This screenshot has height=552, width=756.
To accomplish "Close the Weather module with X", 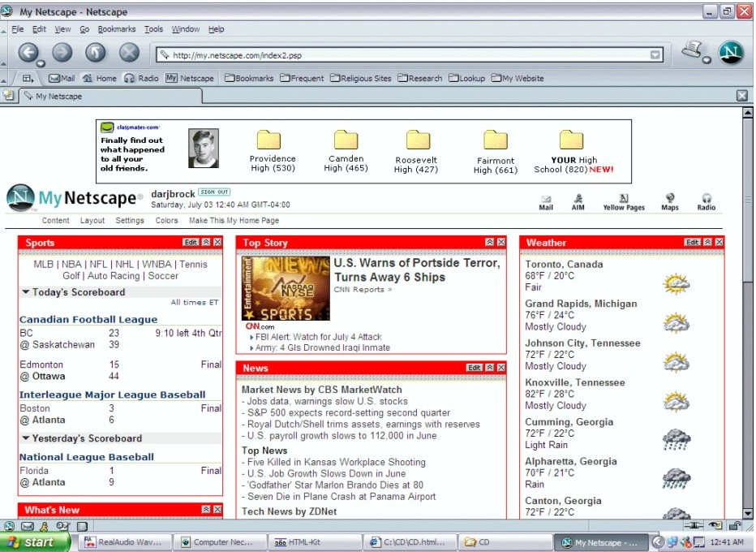I will (719, 242).
